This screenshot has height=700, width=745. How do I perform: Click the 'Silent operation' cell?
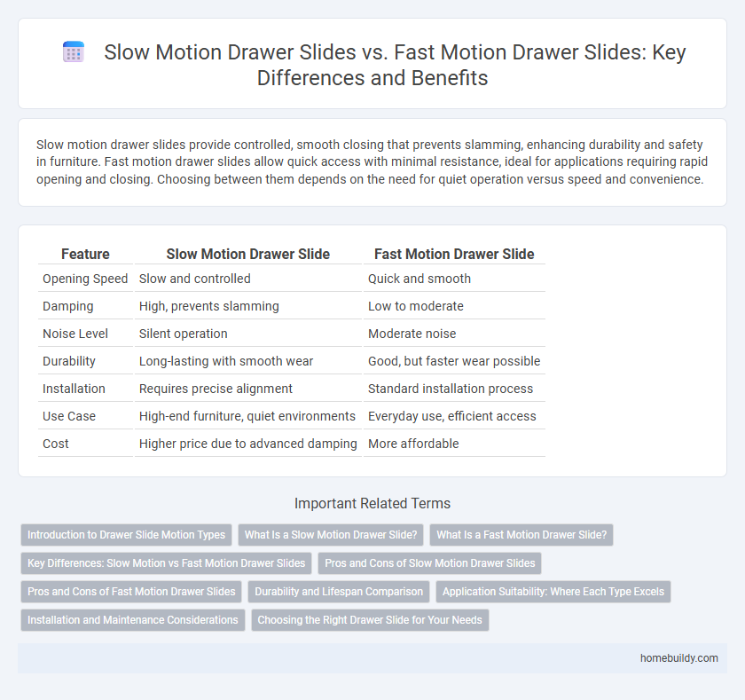click(248, 334)
